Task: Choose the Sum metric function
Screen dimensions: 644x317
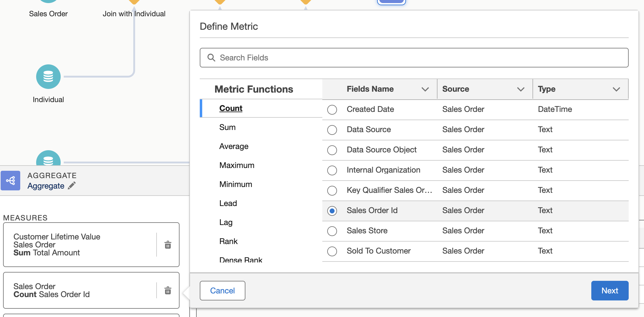Action: pos(227,127)
